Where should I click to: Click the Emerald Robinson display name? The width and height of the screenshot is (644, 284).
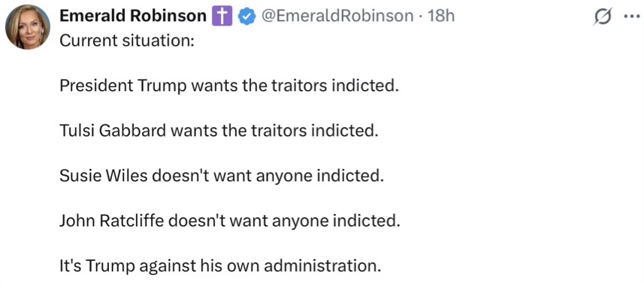[x=133, y=17]
